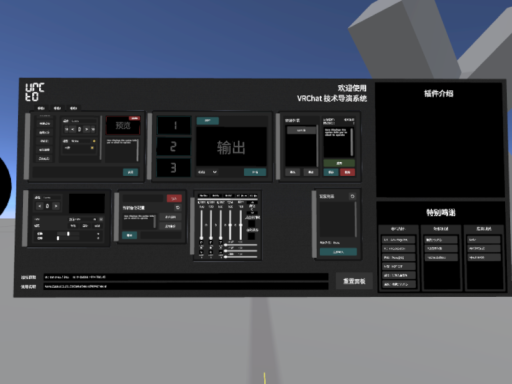Screen dimensions: 512x384
Task: Click the fourth fader in the audio mixer
Action: click(230, 225)
